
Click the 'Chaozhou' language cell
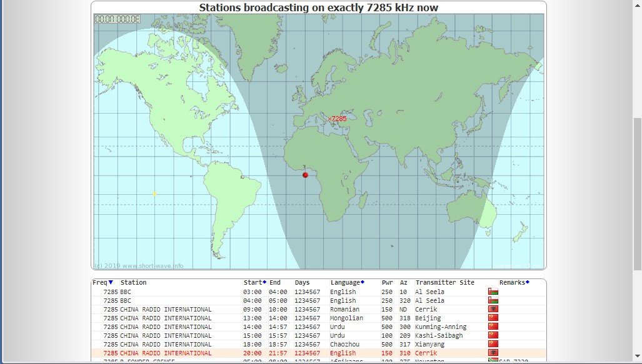[344, 345]
